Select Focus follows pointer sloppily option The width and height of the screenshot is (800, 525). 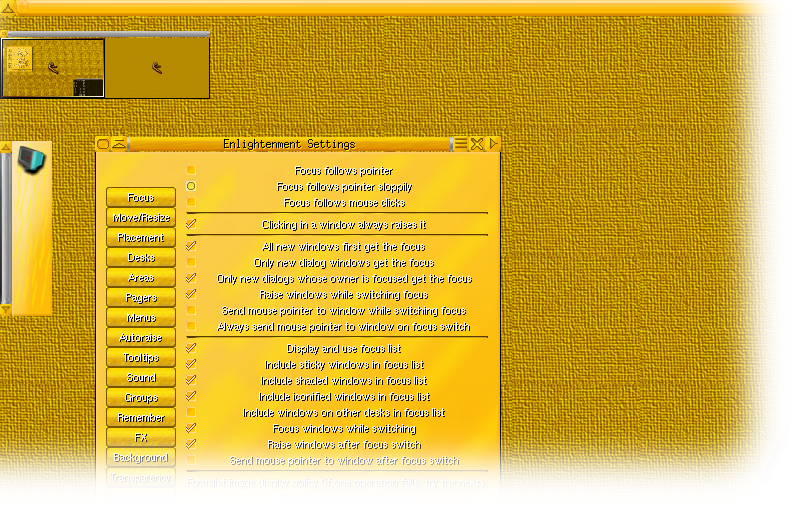click(191, 186)
